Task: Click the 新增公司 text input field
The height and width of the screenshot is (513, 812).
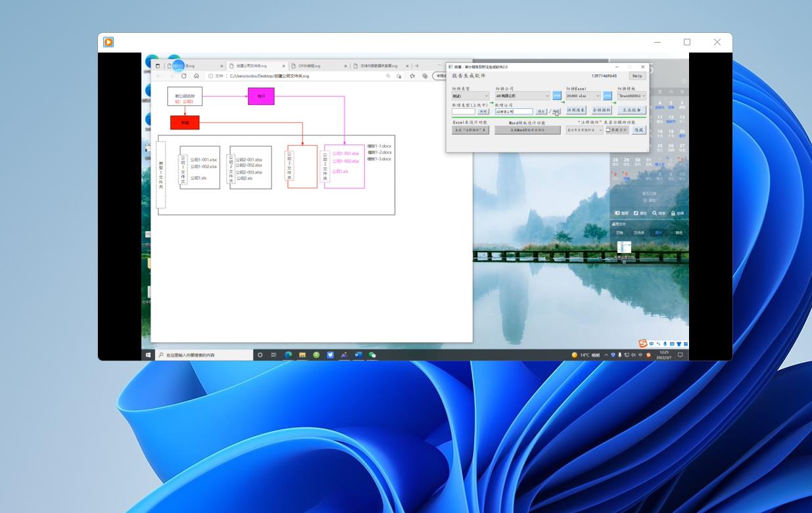Action: point(513,112)
